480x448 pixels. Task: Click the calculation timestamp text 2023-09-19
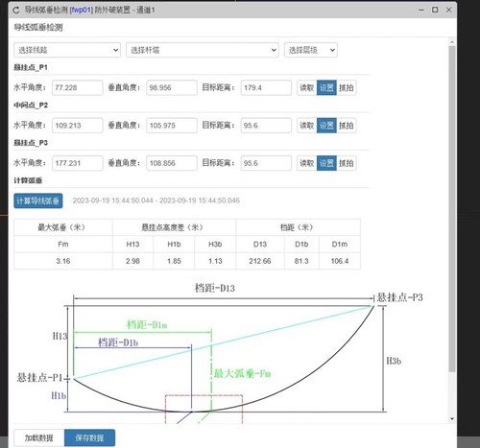156,200
